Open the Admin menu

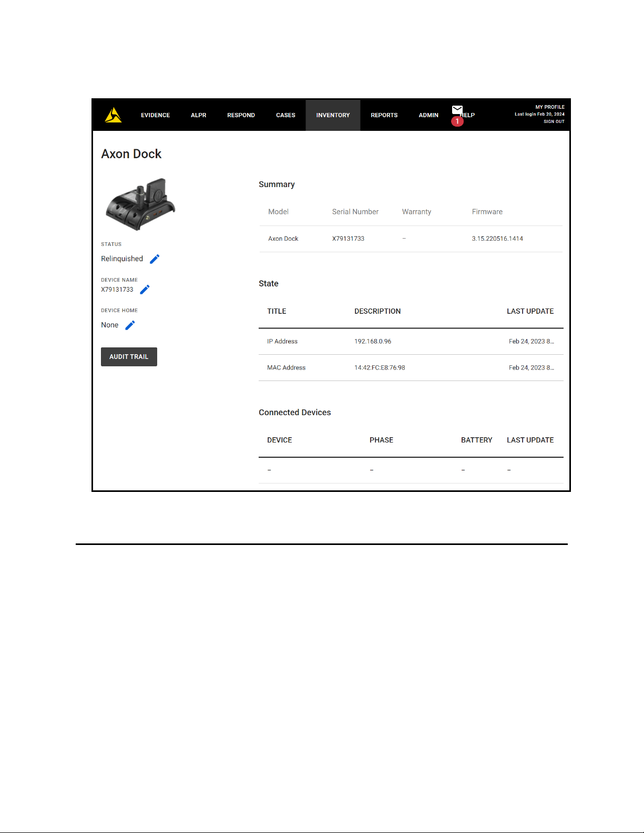428,115
